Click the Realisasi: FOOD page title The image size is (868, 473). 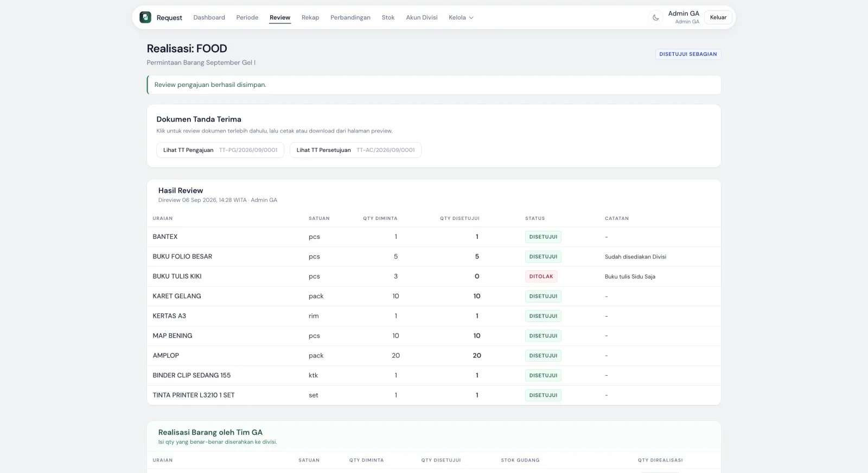click(x=187, y=48)
